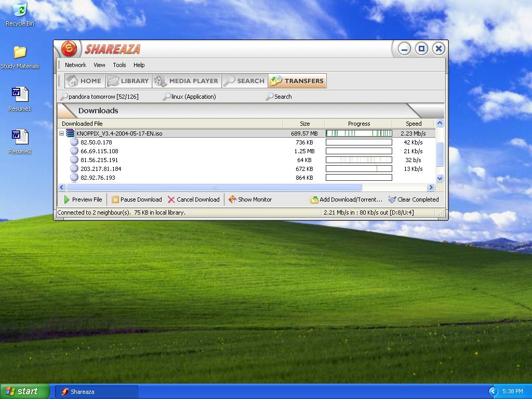Pause the selected download

coord(137,199)
